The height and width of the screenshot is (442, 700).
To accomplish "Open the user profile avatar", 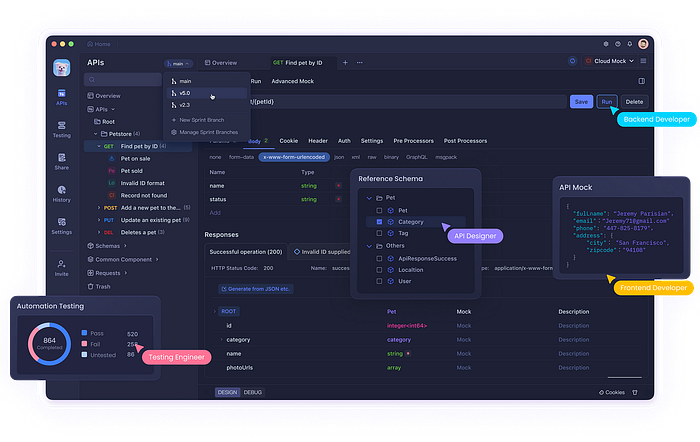I will (643, 43).
